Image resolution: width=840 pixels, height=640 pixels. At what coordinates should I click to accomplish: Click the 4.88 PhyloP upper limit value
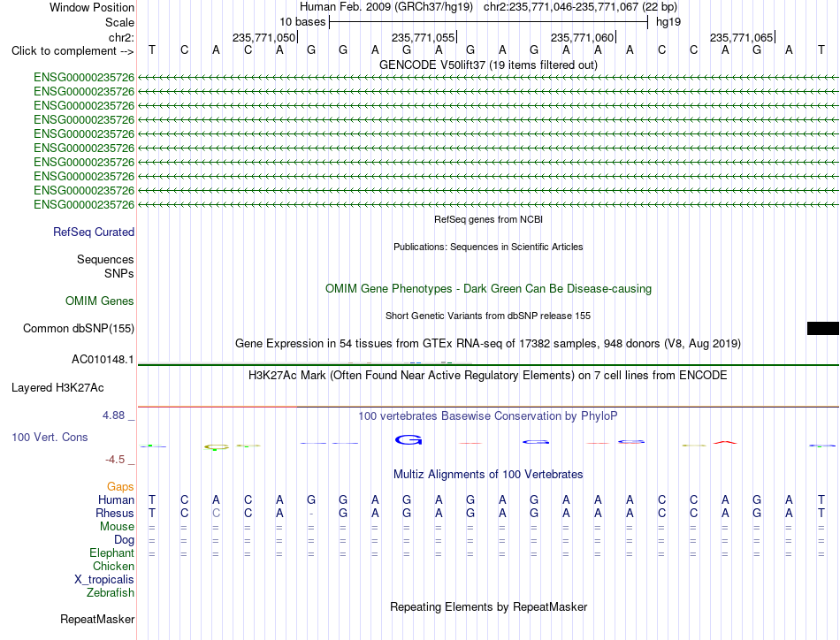(x=114, y=415)
